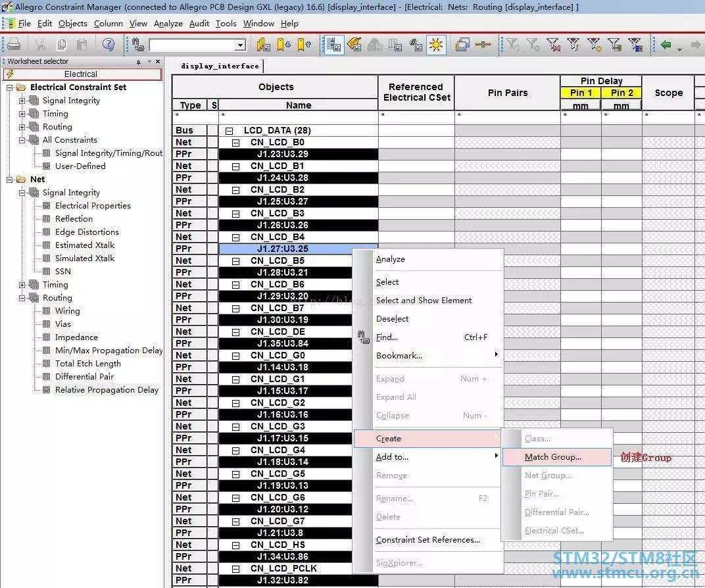This screenshot has width=705, height=588.
Task: Collapse the CN_LCD_PCLK net row
Action: coord(235,569)
